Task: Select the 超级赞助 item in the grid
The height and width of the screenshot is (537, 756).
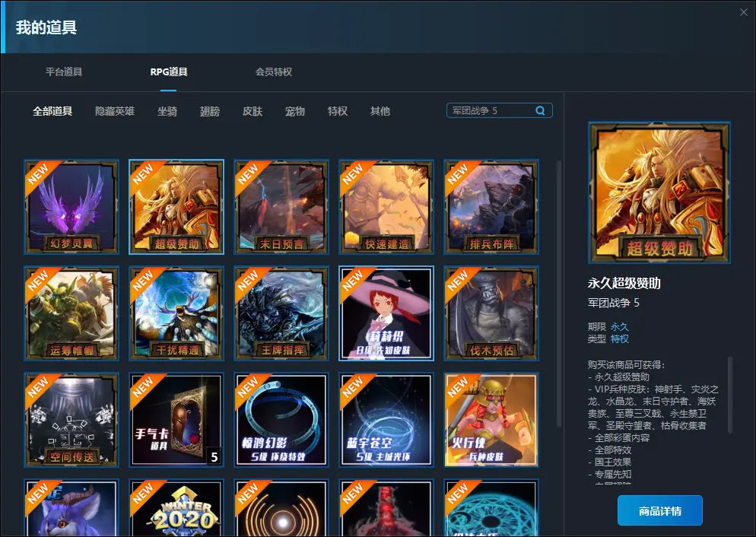Action: click(x=176, y=207)
